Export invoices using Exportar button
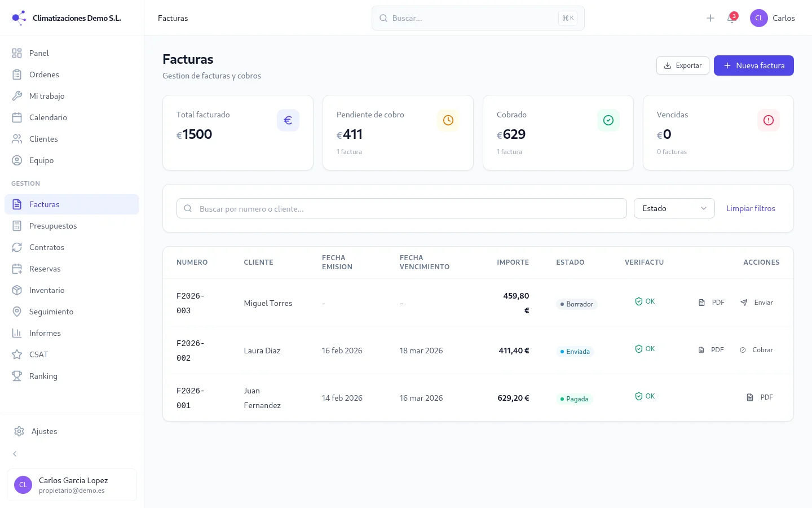 click(x=682, y=65)
